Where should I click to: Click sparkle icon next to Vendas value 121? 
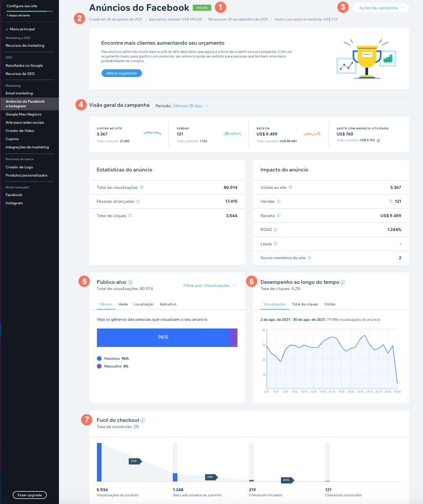[x=391, y=201]
